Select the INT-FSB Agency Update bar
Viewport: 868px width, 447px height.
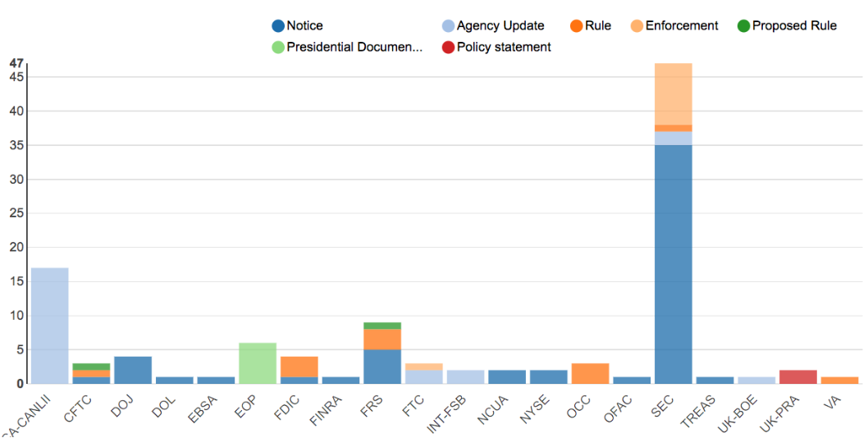(465, 376)
